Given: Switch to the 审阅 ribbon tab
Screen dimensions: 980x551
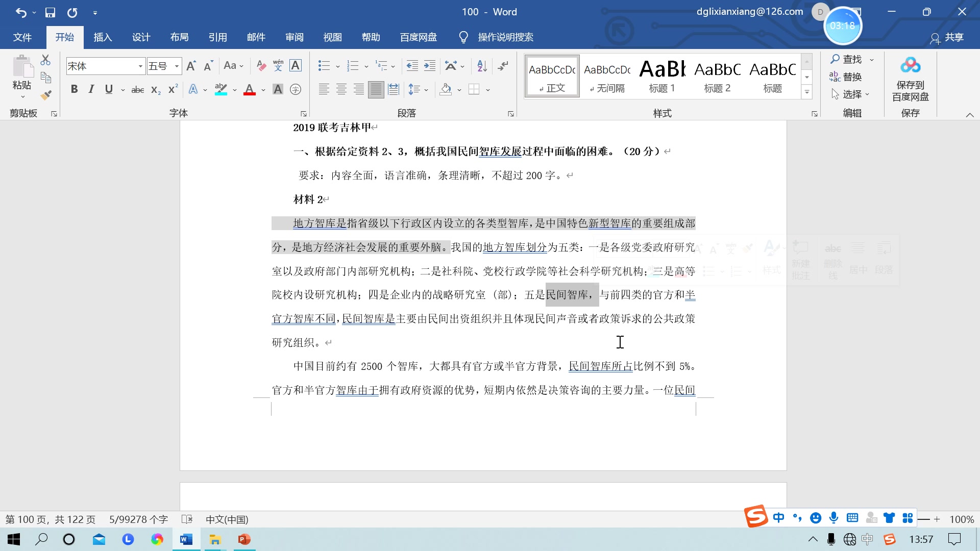Looking at the screenshot, I should pos(295,37).
